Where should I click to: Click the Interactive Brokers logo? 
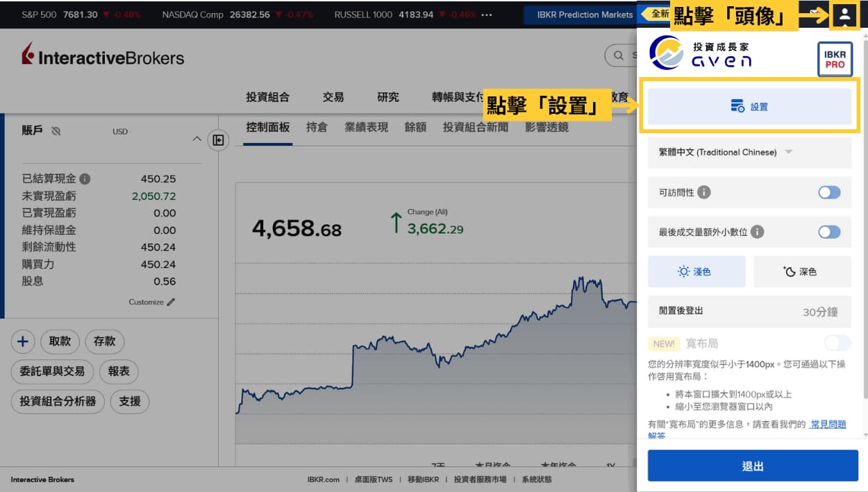coord(103,56)
